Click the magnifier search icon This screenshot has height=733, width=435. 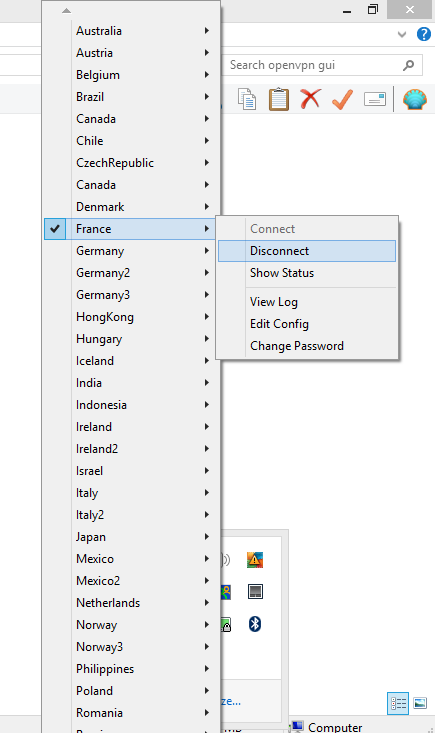coord(408,65)
